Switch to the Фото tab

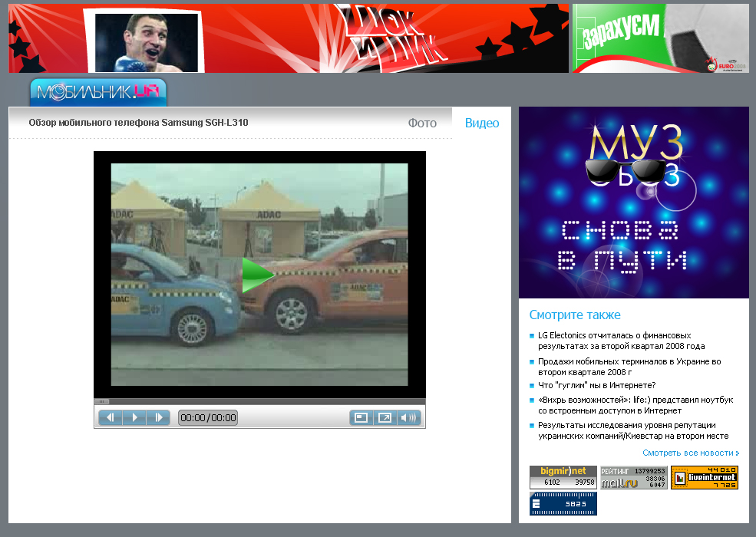422,124
